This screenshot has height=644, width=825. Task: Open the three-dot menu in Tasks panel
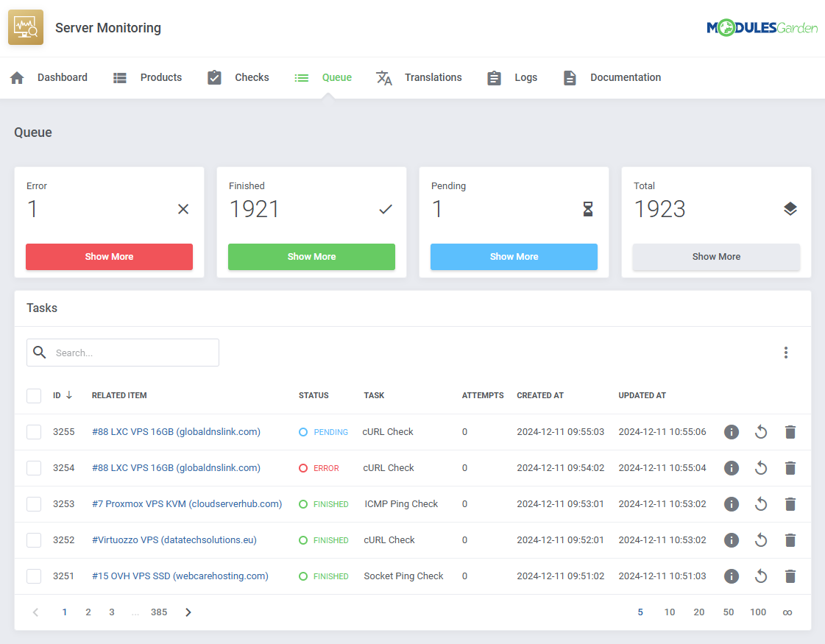(785, 353)
